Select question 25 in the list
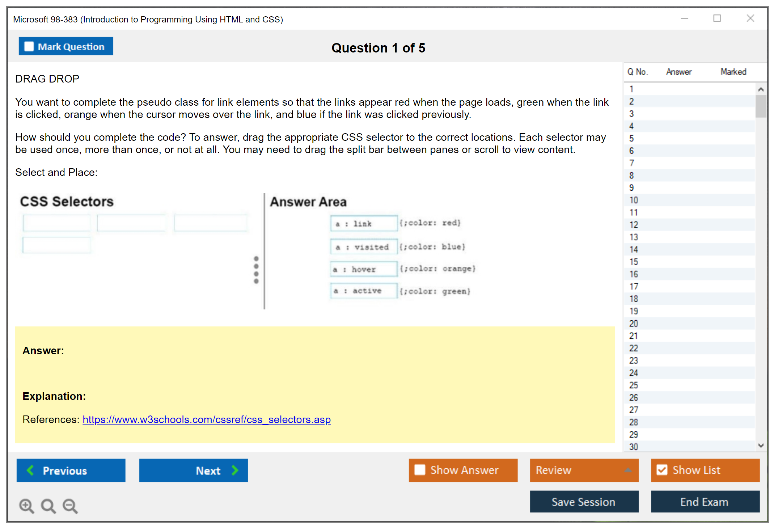 pyautogui.click(x=634, y=385)
